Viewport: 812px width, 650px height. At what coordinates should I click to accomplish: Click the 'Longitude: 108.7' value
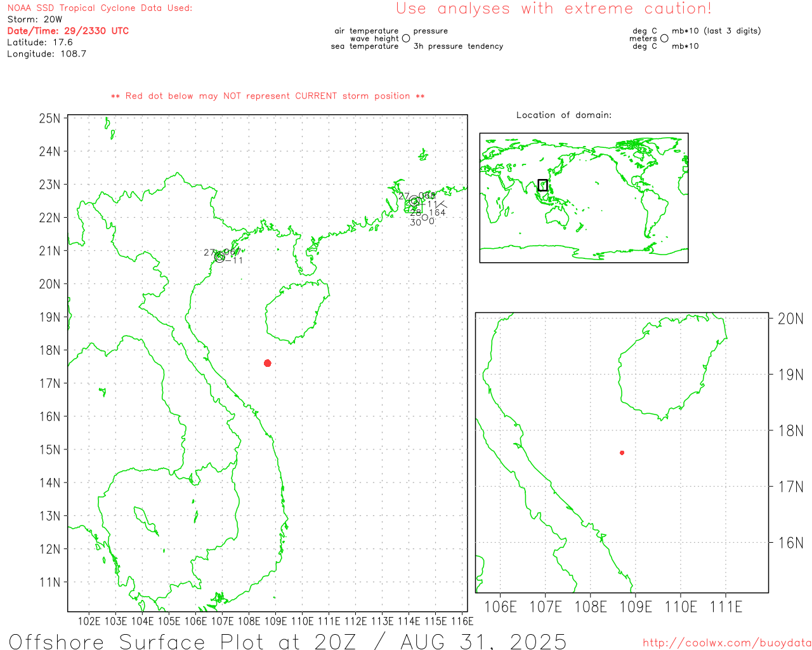46,54
